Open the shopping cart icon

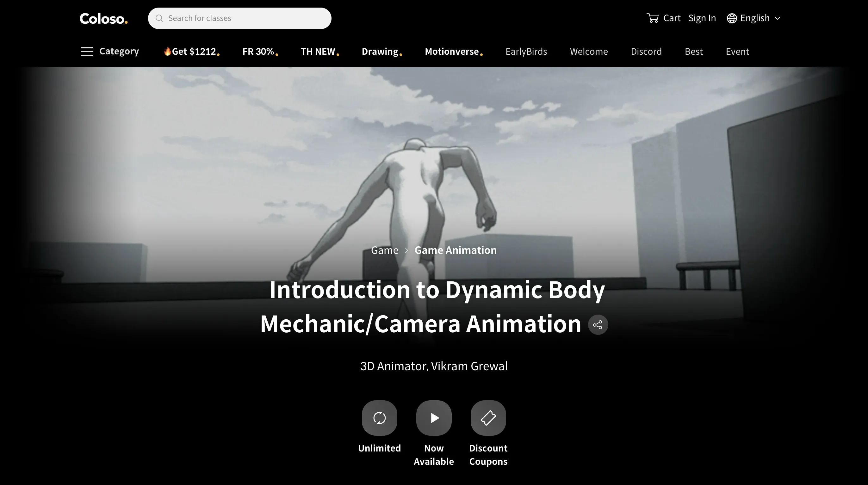point(653,18)
